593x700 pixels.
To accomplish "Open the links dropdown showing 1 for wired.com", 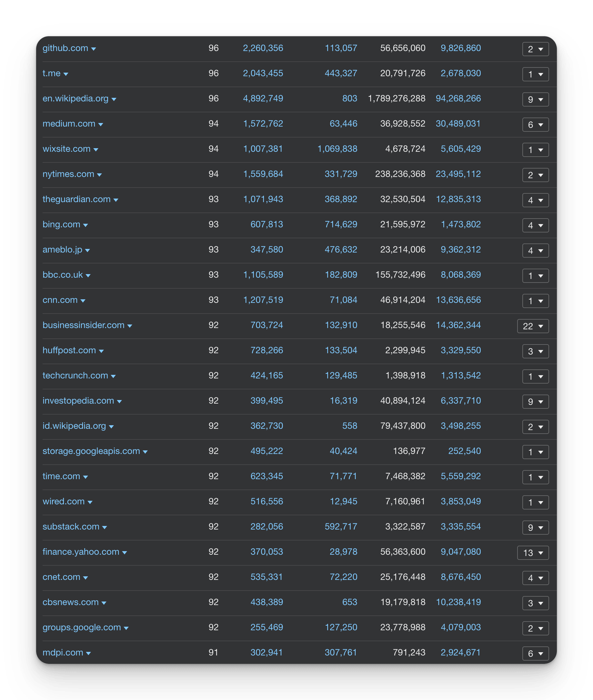I will click(x=536, y=502).
